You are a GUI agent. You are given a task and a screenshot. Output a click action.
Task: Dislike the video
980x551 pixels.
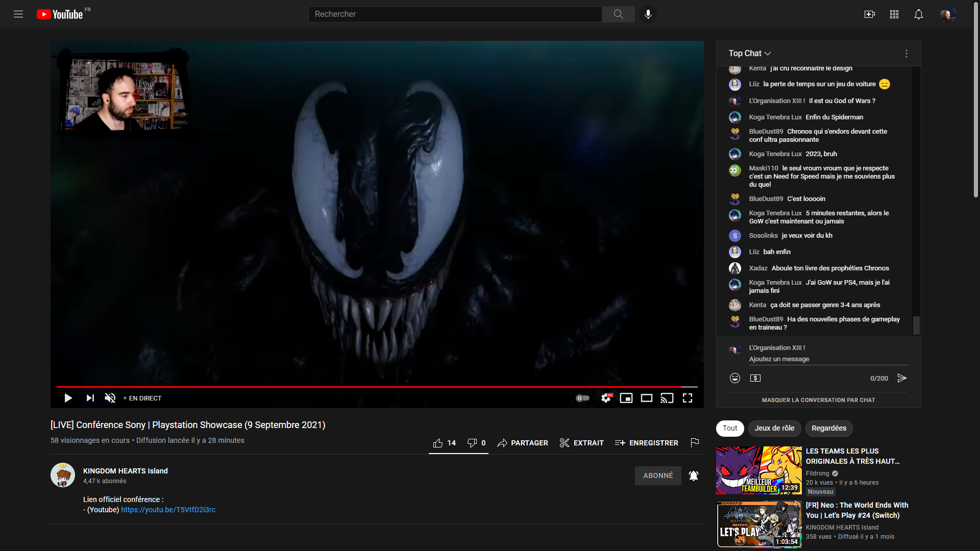(x=476, y=443)
